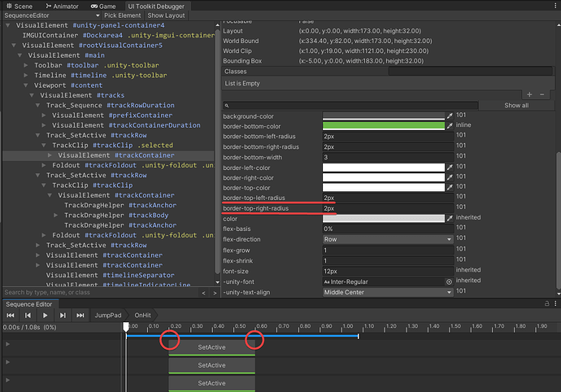Toggle Show all styles option
The width and height of the screenshot is (561, 392).
[515, 106]
